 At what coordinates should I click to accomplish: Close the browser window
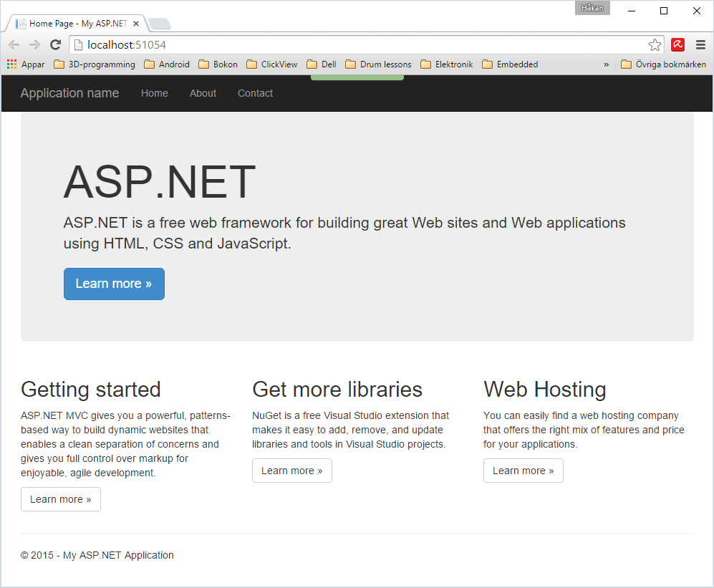(x=697, y=11)
